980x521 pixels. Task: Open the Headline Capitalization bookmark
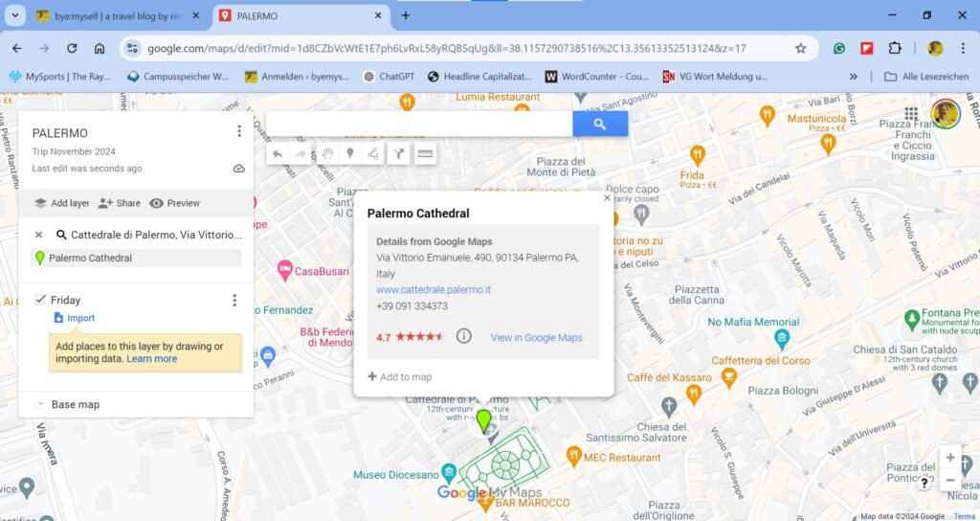(x=479, y=77)
